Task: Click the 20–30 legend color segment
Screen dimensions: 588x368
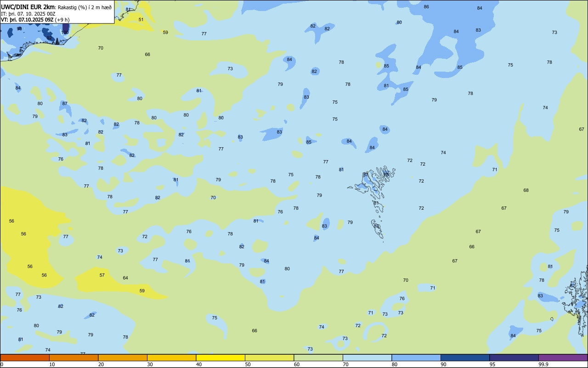Action: click(123, 357)
